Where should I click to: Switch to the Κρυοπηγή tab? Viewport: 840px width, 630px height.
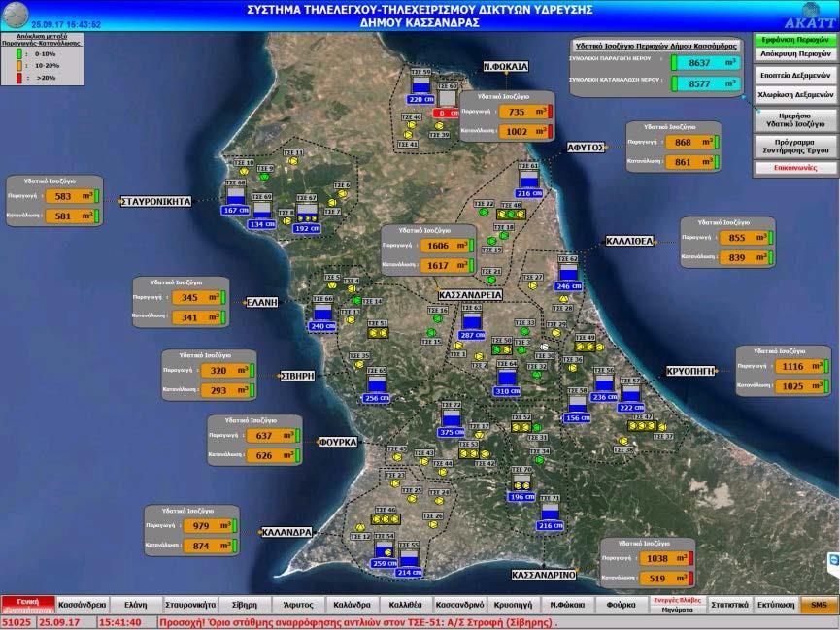coord(513,605)
